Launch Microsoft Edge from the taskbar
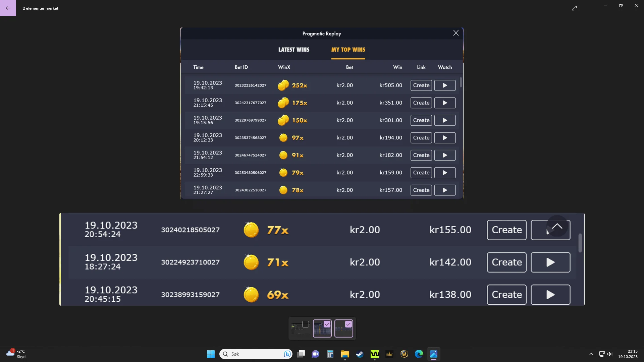644x362 pixels. 419,354
